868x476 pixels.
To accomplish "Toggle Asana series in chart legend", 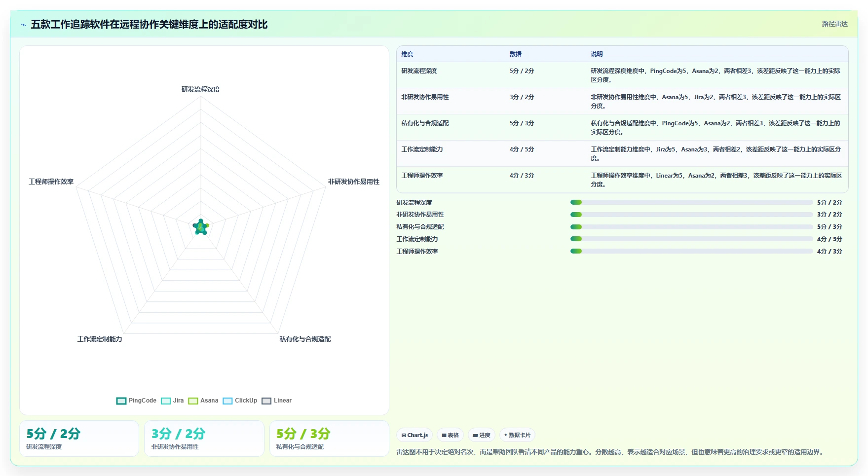I will [203, 401].
